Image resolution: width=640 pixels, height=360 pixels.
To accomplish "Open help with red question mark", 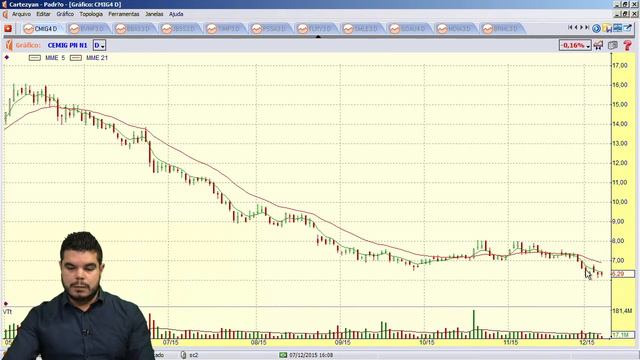I will [628, 45].
